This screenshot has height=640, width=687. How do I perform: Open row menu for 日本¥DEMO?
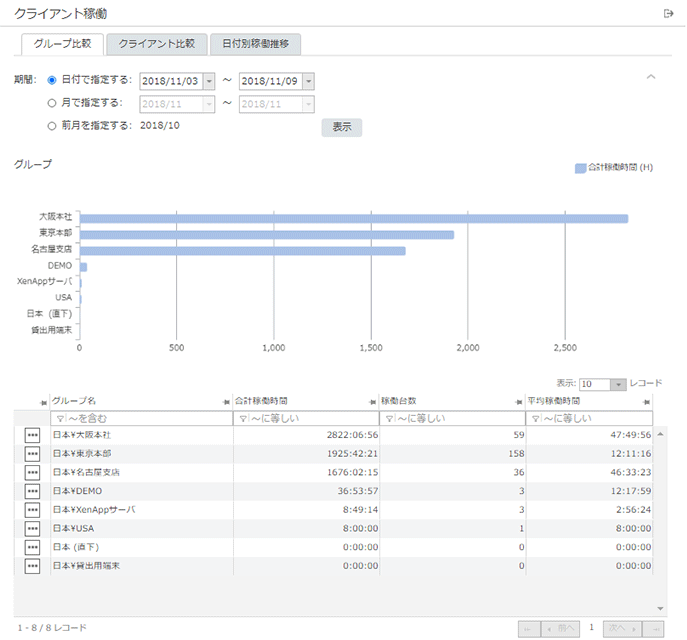32,491
